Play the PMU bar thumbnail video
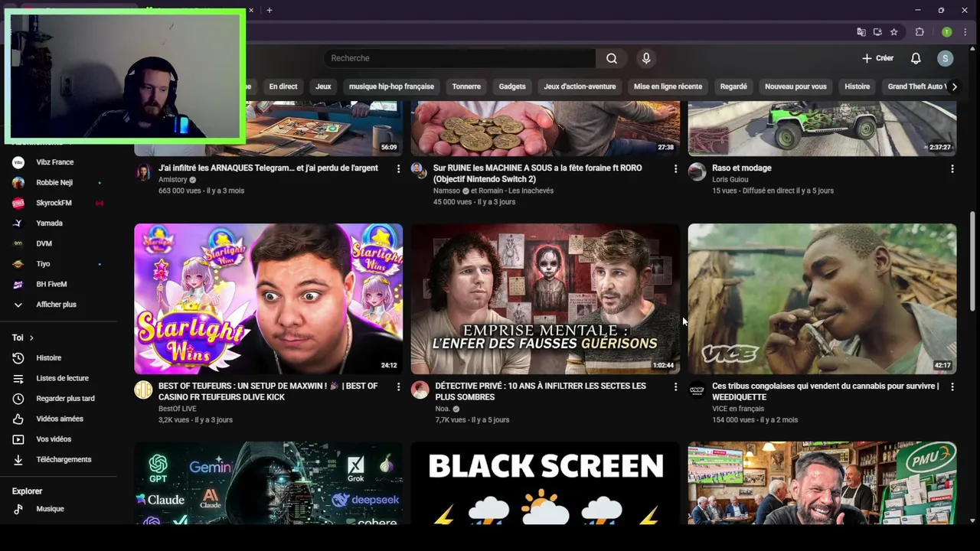Image resolution: width=980 pixels, height=551 pixels. click(x=822, y=483)
